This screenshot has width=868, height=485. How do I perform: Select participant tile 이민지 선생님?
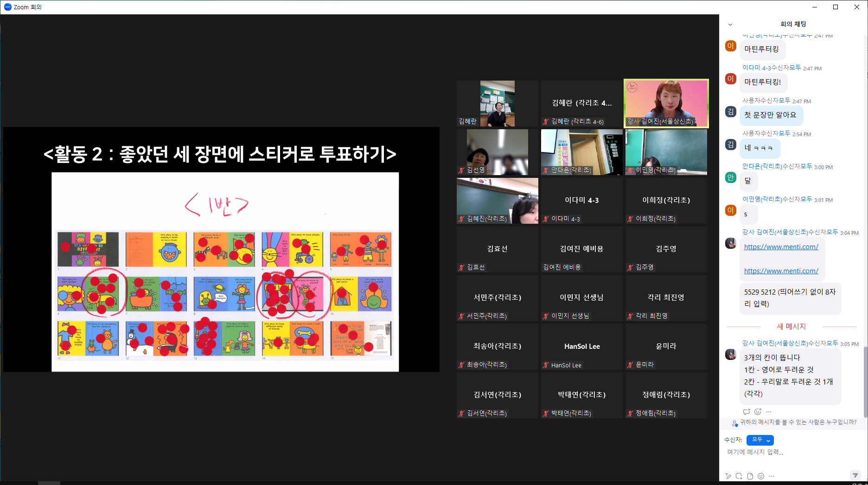point(582,298)
